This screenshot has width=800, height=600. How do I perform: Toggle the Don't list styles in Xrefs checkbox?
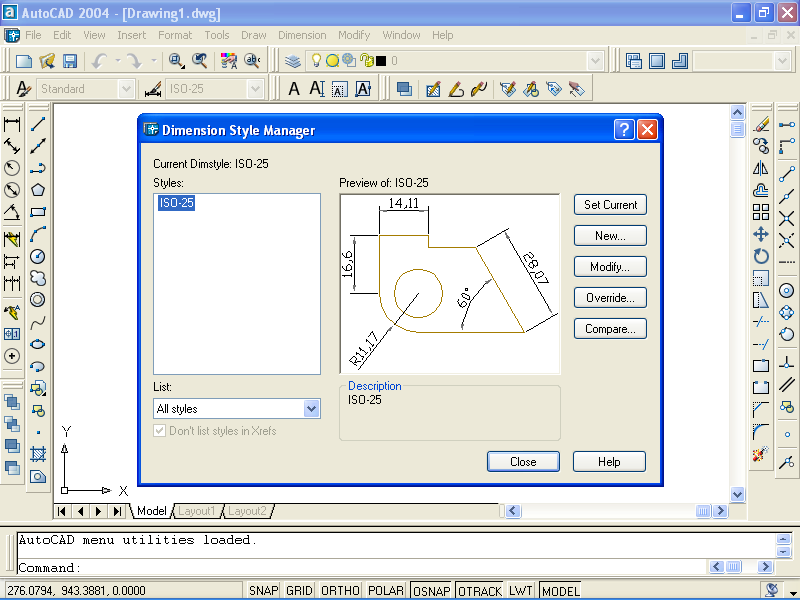point(159,431)
